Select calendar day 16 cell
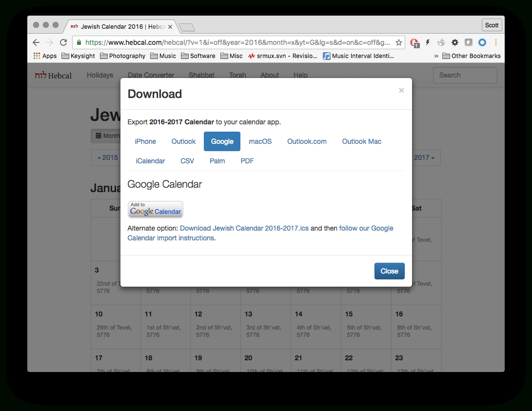 pyautogui.click(x=416, y=327)
